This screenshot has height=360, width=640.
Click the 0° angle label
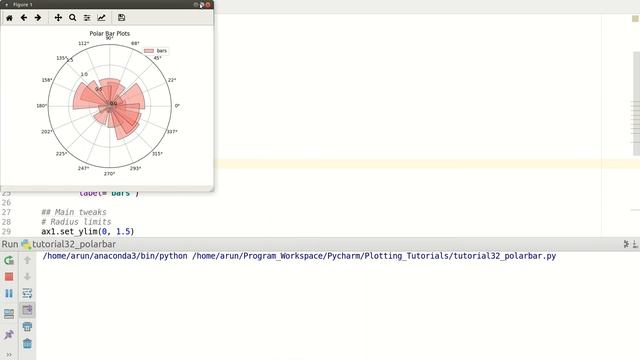point(177,106)
